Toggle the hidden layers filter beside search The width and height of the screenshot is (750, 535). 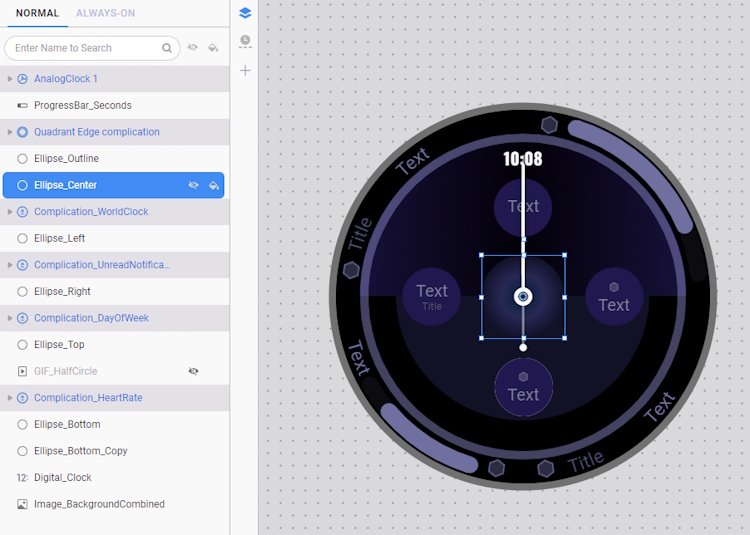tap(193, 48)
